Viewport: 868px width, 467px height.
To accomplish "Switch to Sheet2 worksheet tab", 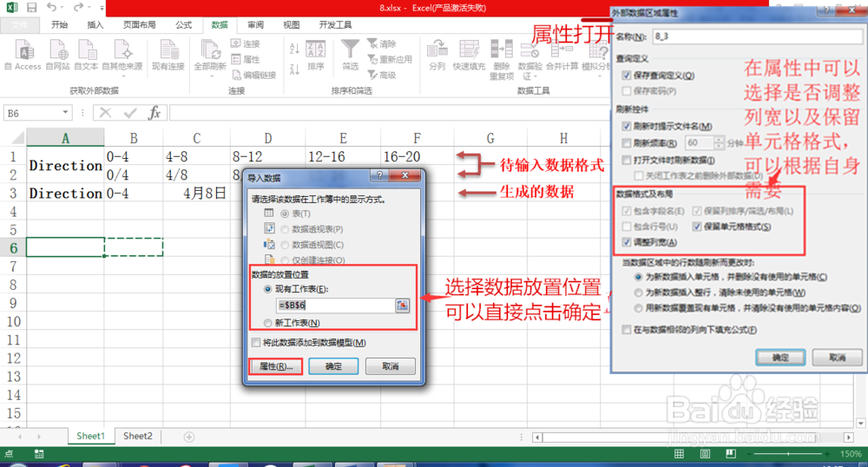I will [x=138, y=436].
